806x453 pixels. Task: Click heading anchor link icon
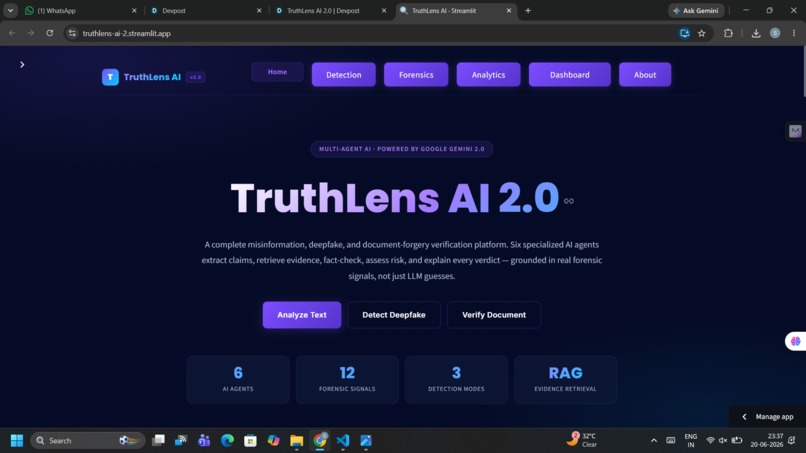tap(569, 201)
